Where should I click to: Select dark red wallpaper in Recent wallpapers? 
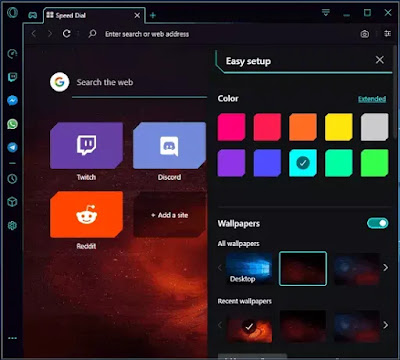303,327
